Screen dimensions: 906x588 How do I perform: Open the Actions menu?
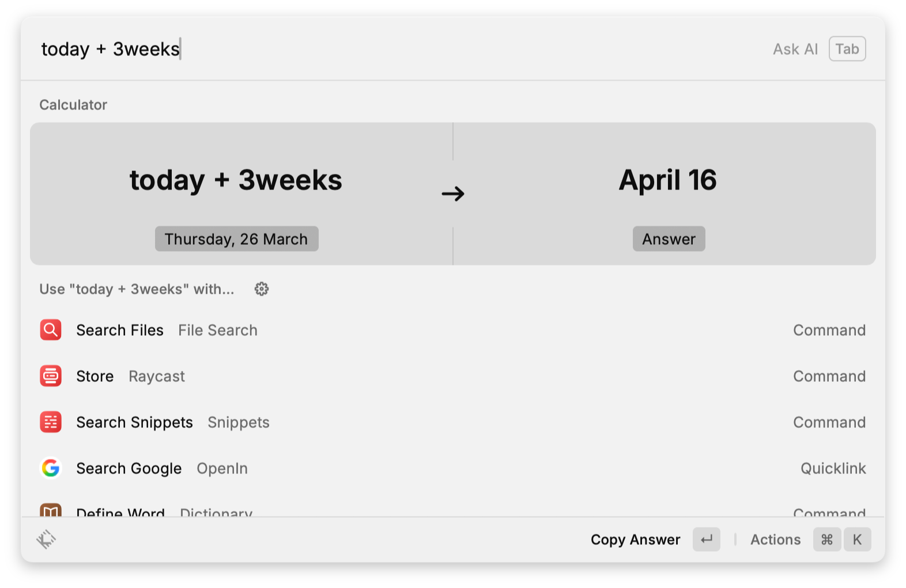pos(775,540)
